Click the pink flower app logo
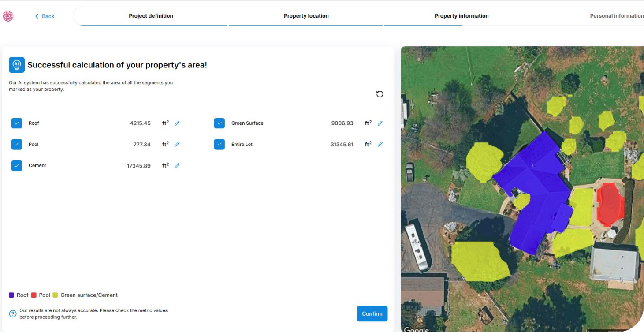The image size is (644, 332). click(x=8, y=16)
